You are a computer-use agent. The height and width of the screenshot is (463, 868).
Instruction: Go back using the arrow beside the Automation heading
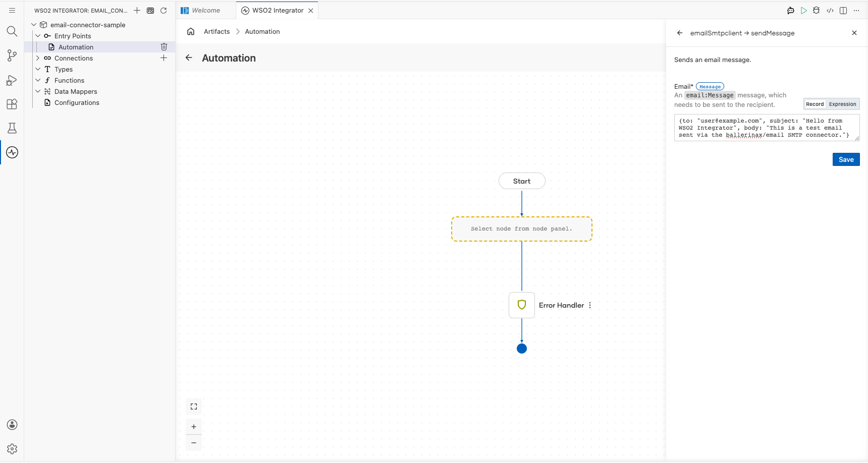tap(189, 57)
